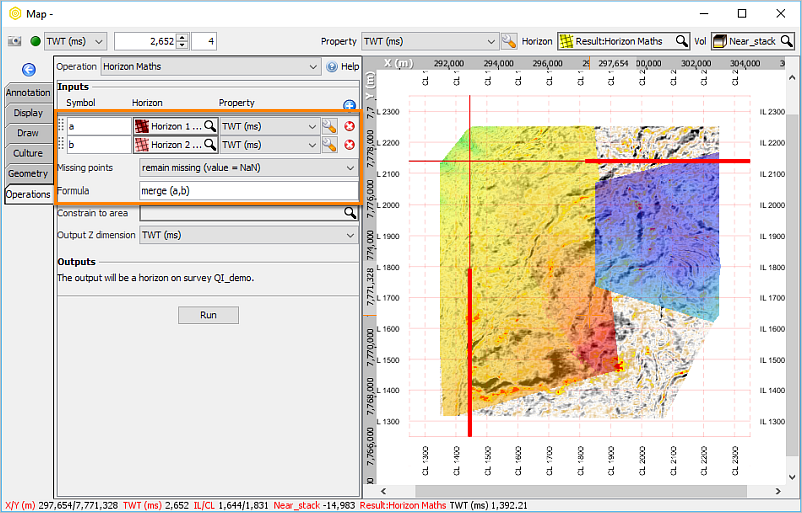Image resolution: width=802 pixels, height=513 pixels.
Task: Click the camera screenshot icon
Action: pos(15,42)
